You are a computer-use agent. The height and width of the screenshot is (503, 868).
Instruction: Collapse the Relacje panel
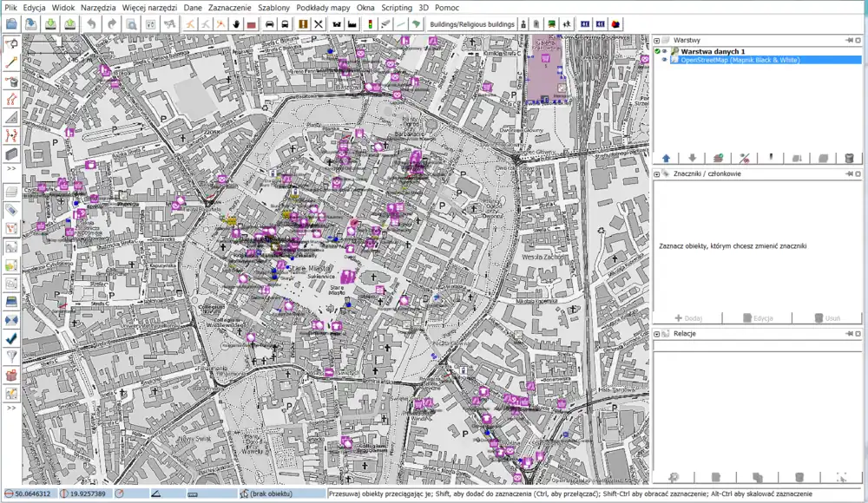657,334
